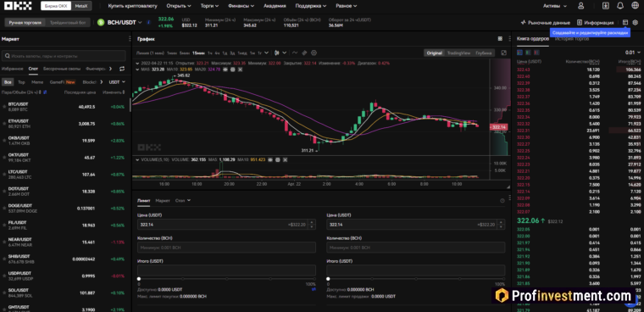Expand the Разное menu
Viewport: 644px width, 312px height.
click(346, 6)
